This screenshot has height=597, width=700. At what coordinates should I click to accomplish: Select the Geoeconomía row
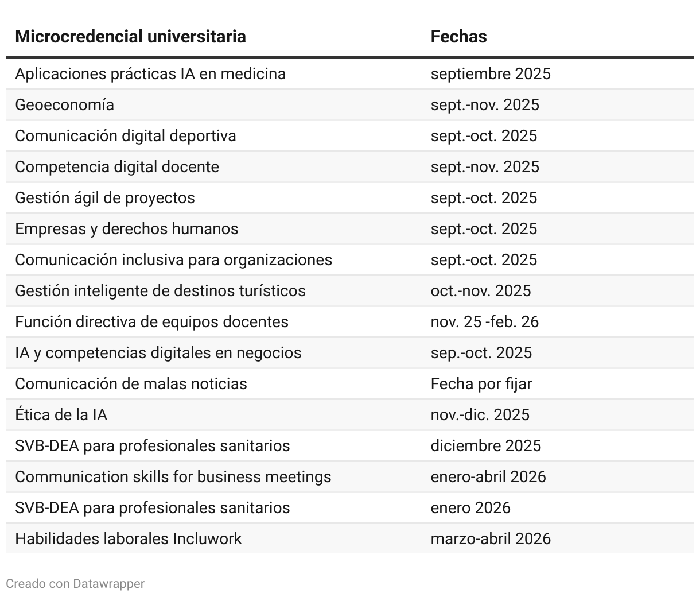(x=350, y=105)
